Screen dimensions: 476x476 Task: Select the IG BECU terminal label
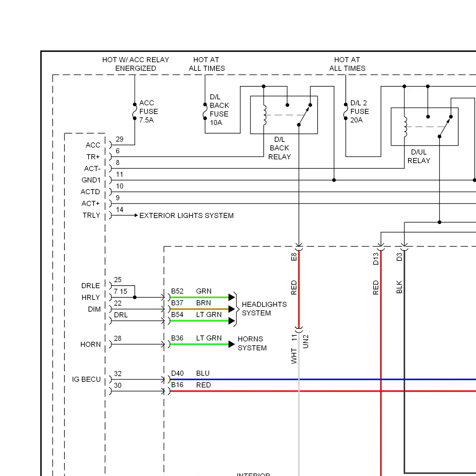[x=86, y=379]
